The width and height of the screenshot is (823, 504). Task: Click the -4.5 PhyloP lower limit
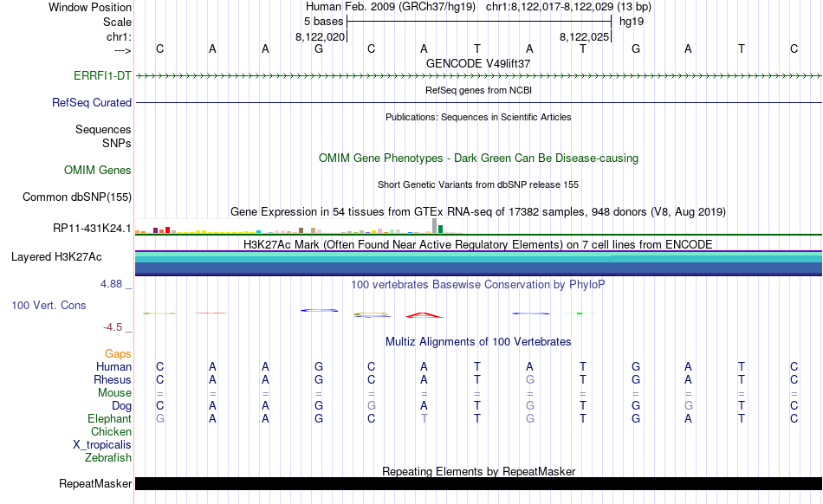(x=113, y=327)
